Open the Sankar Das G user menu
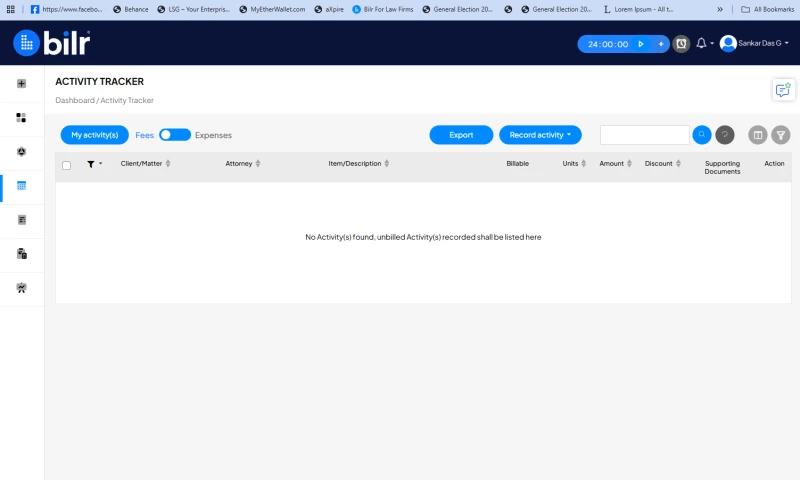Viewport: 800px width, 480px height. point(755,43)
